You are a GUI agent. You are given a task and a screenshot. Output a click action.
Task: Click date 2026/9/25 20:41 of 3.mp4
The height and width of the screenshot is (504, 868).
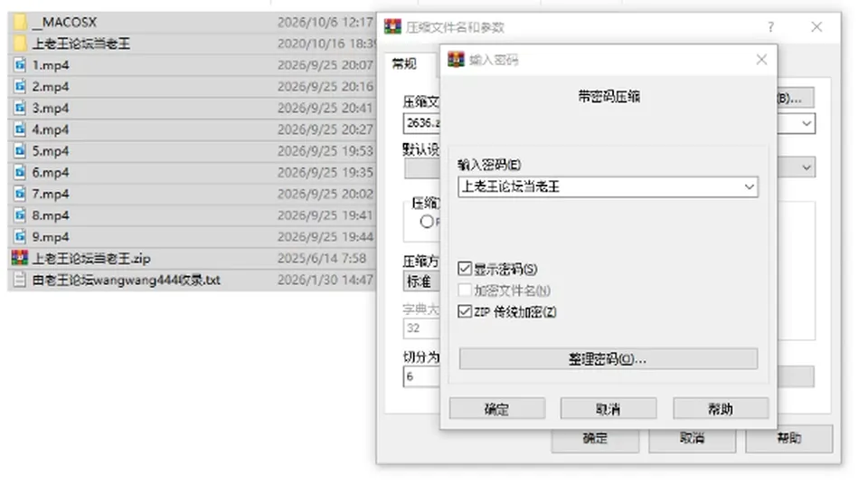(x=325, y=108)
